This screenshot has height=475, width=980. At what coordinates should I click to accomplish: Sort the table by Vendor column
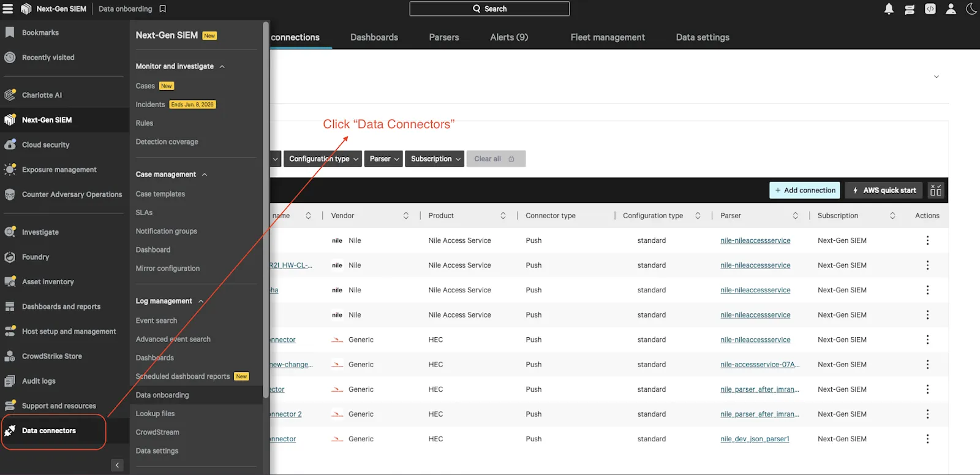pos(405,216)
